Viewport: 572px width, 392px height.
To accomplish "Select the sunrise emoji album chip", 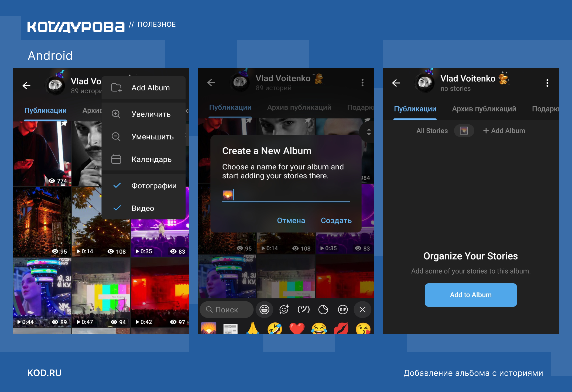I will pyautogui.click(x=464, y=131).
